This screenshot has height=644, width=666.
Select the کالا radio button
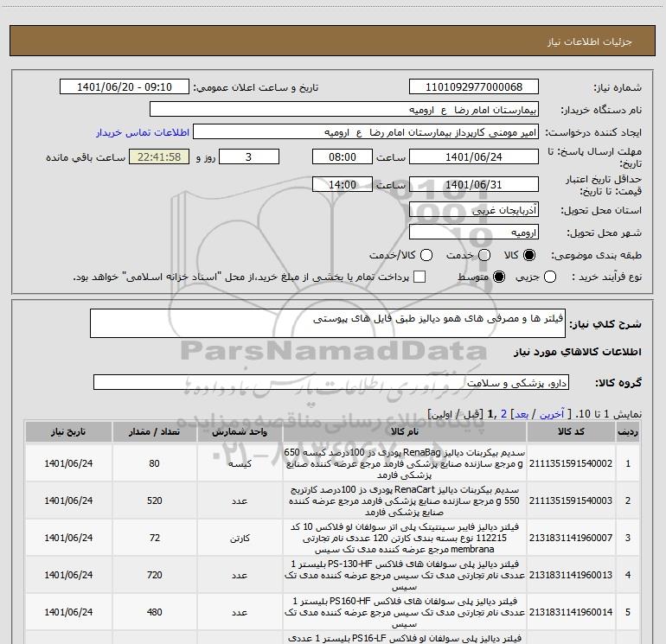(x=529, y=255)
